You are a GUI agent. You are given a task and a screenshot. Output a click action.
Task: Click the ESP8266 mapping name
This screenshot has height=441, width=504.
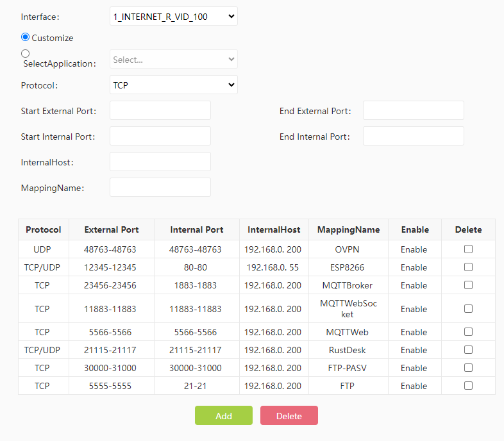pyautogui.click(x=347, y=267)
